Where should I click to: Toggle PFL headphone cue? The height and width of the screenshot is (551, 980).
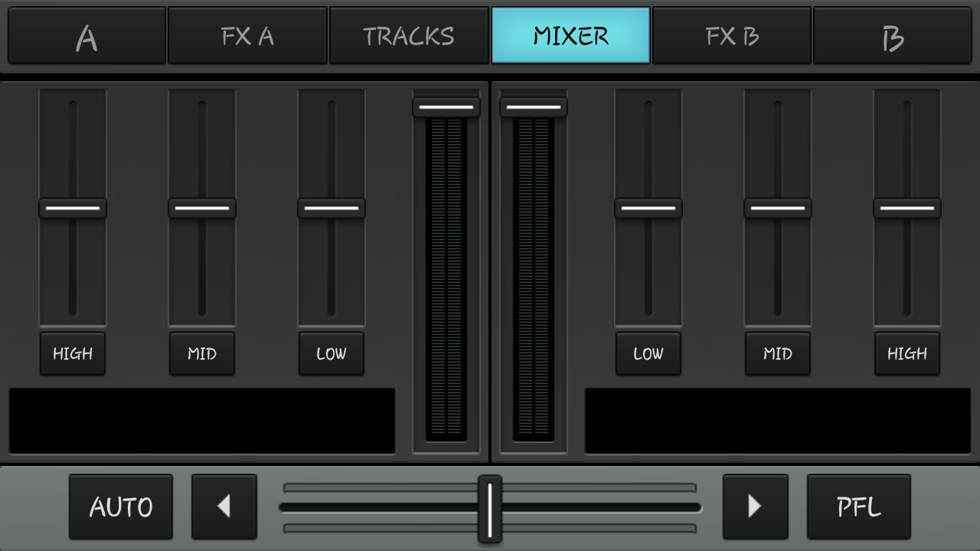(x=859, y=507)
